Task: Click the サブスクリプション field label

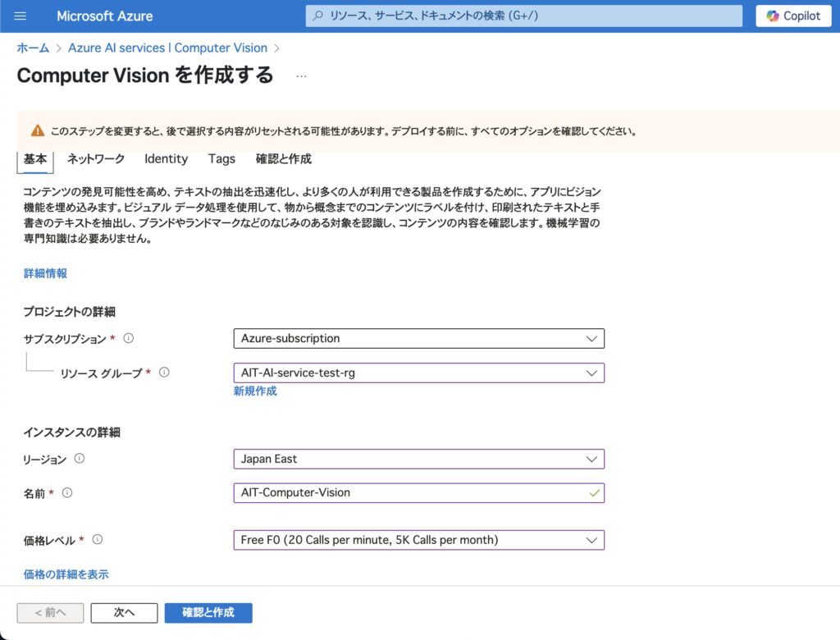Action: 65,339
